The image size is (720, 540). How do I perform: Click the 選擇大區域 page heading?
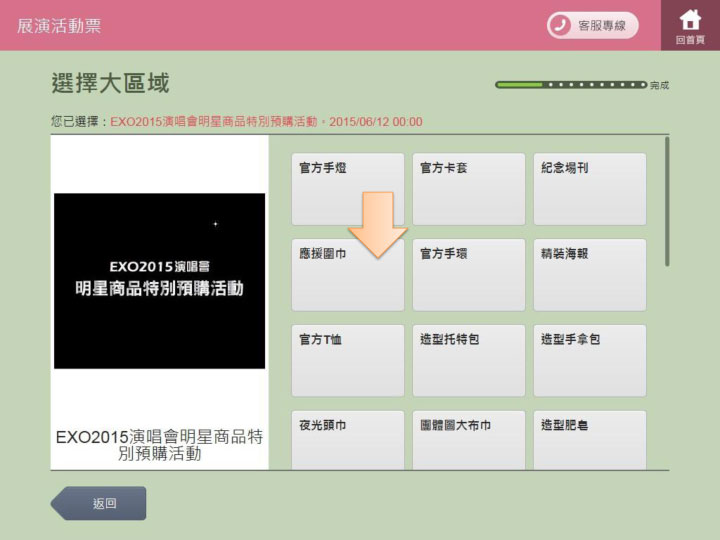coord(110,83)
